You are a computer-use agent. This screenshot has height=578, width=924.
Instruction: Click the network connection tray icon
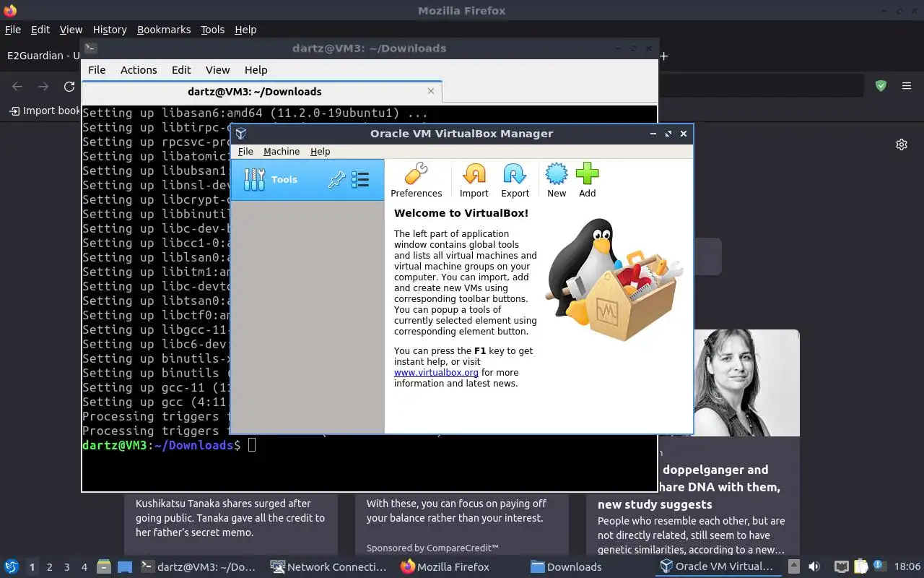(841, 567)
